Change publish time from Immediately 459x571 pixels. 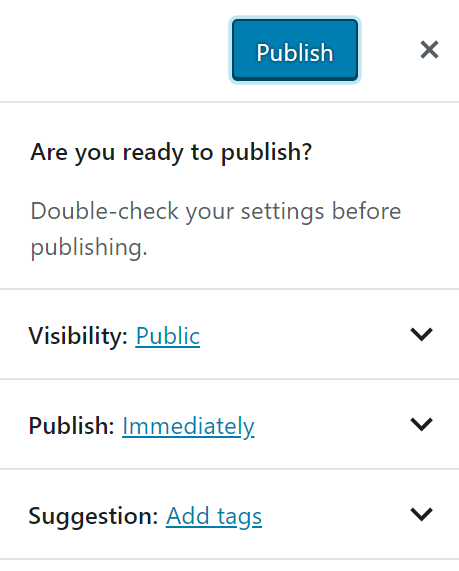tap(188, 426)
